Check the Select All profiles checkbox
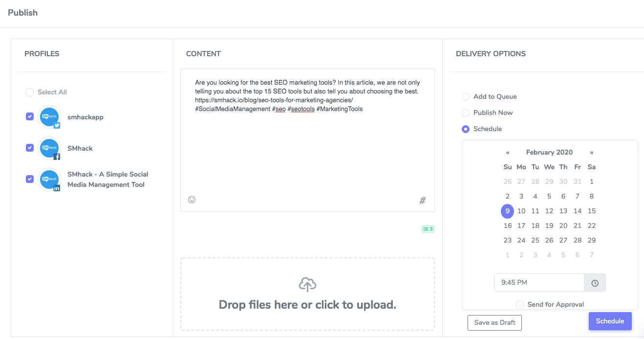Image resolution: width=644 pixels, height=339 pixels. tap(30, 92)
